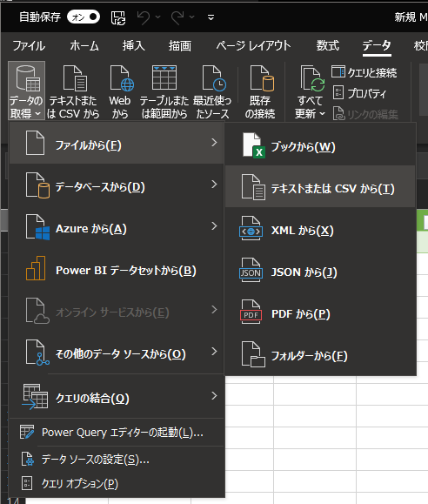The width and height of the screenshot is (428, 504).
Task: Click the データの取得 ribbon button
Action: coord(26,91)
